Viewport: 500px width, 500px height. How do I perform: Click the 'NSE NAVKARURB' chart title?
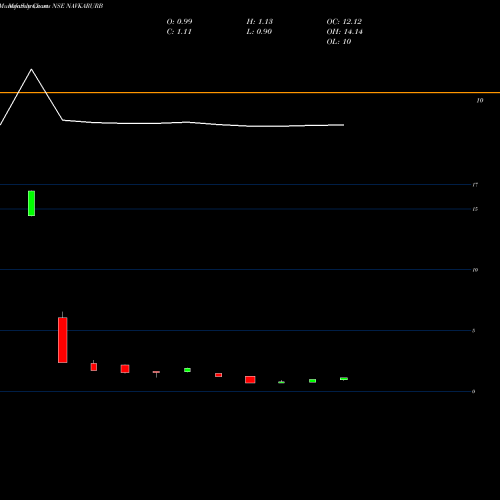pos(77,6)
